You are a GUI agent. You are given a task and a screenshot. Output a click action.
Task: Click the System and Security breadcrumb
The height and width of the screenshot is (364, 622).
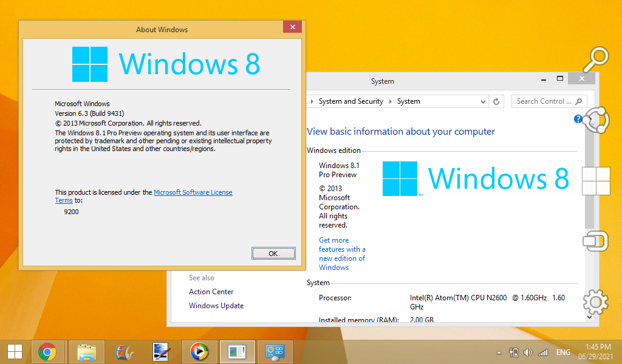click(351, 101)
